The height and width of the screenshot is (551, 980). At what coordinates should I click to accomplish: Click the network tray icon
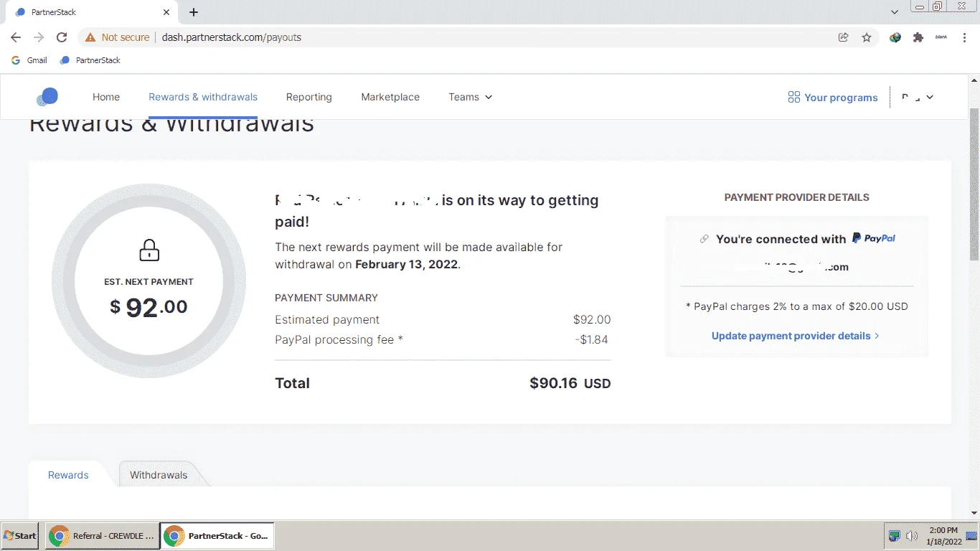pos(895,536)
